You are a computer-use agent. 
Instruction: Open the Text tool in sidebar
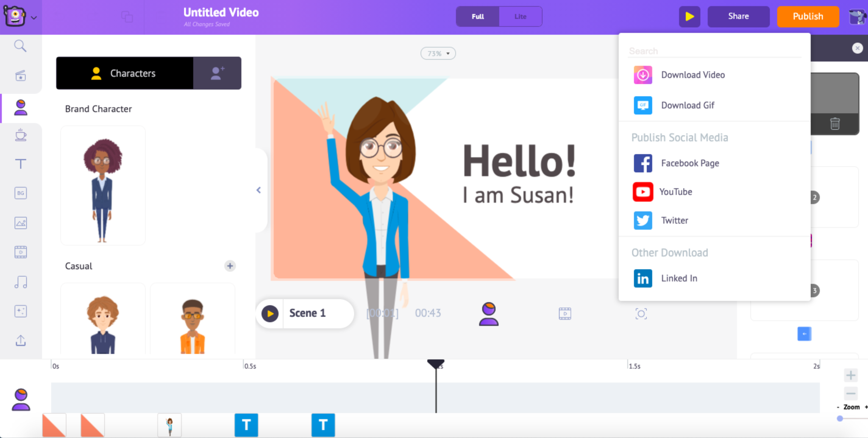[x=20, y=164]
